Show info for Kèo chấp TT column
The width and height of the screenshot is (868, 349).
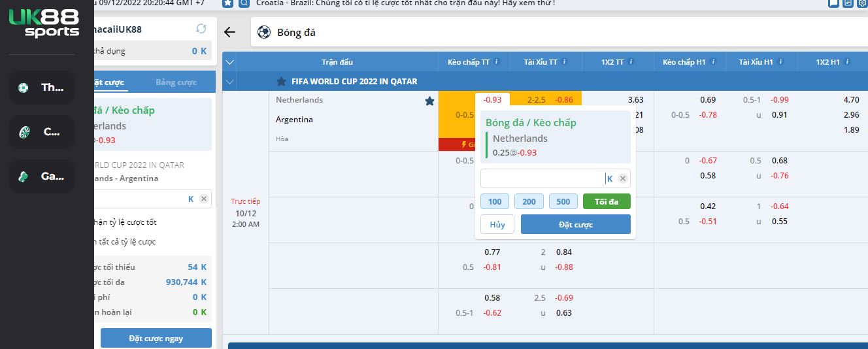[x=497, y=62]
